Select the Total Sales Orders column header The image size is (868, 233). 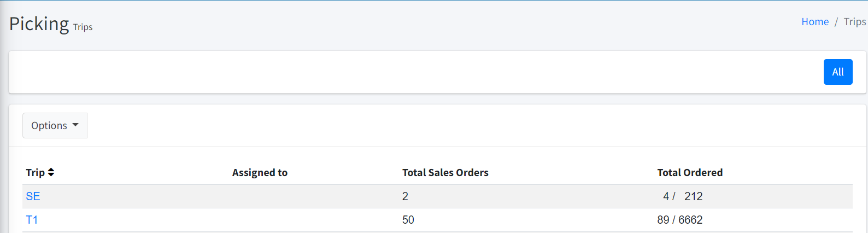pos(445,173)
